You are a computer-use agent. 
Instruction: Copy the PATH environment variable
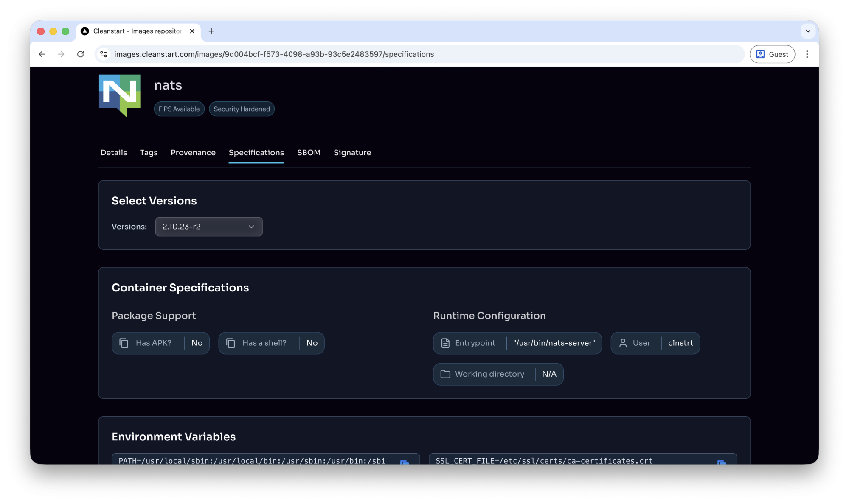[405, 462]
